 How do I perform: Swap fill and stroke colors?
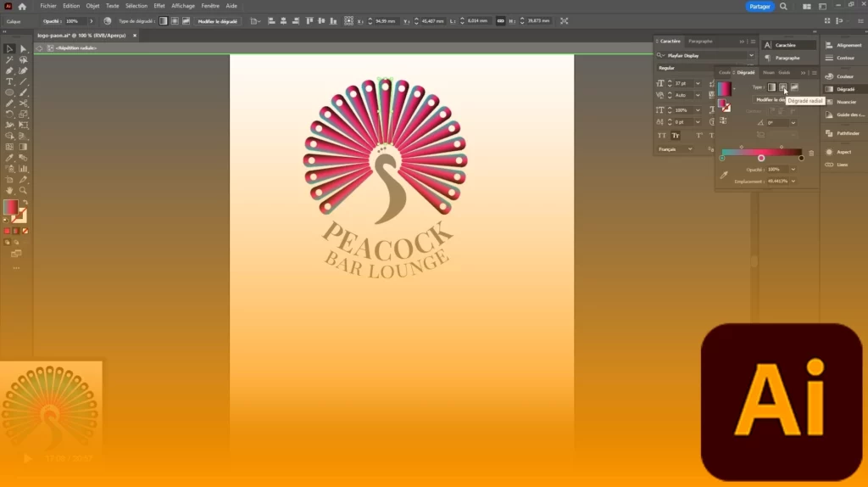(x=25, y=203)
